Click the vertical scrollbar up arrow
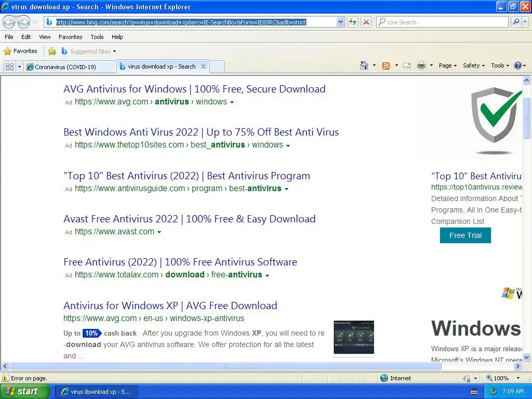 [527, 80]
